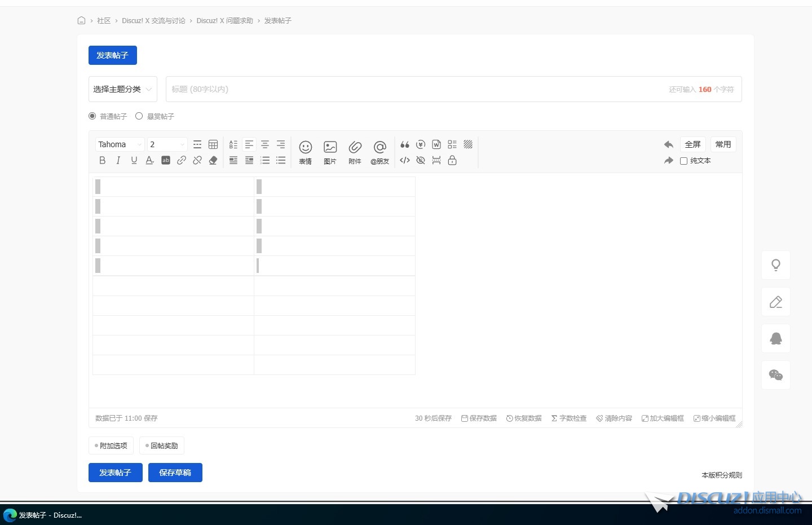Go to Discuz! X 问题求助 breadcrumb

[224, 21]
